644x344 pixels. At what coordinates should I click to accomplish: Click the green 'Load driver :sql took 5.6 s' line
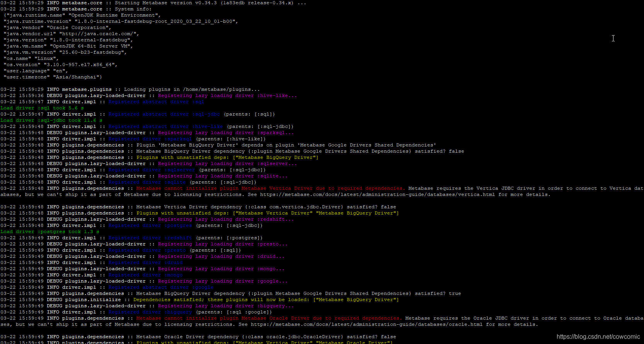point(42,108)
